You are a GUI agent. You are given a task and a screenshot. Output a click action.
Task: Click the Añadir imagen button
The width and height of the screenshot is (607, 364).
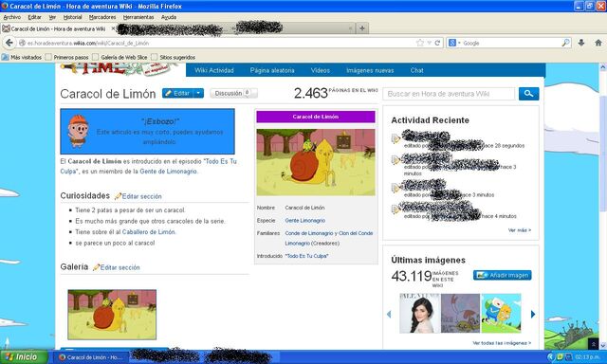502,275
